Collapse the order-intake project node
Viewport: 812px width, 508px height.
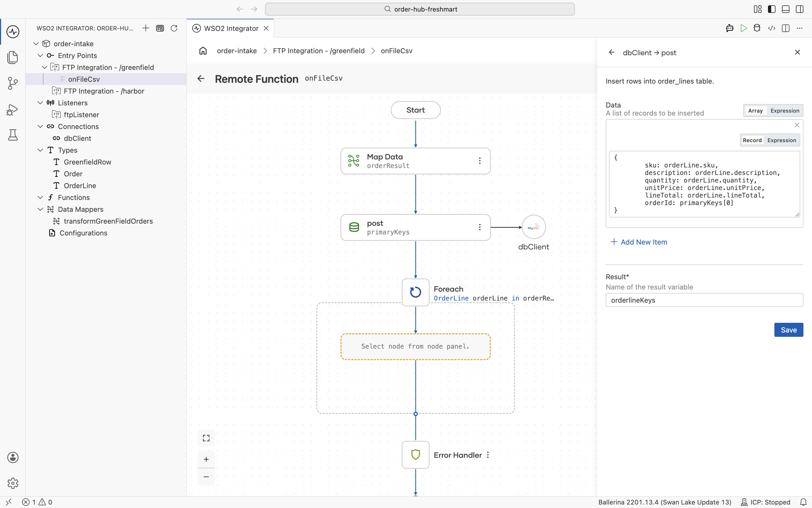[x=36, y=44]
